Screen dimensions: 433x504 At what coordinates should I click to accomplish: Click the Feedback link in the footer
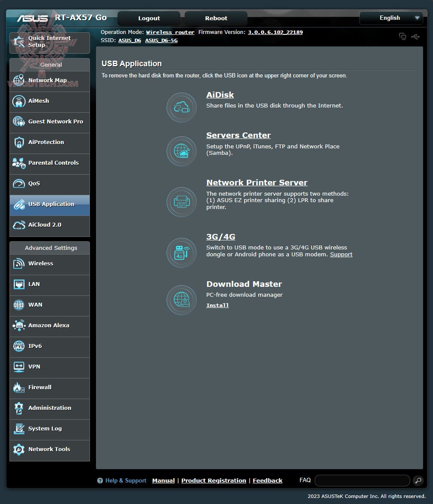point(268,480)
